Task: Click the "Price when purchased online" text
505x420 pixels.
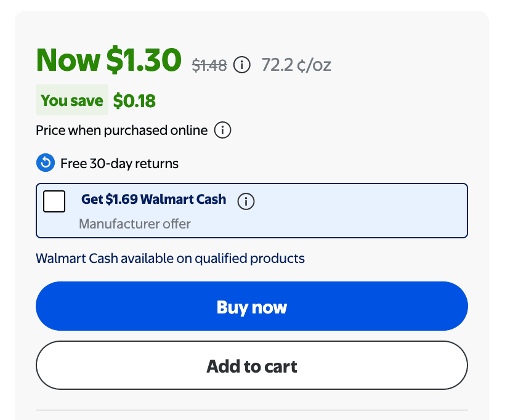Action: click(121, 131)
